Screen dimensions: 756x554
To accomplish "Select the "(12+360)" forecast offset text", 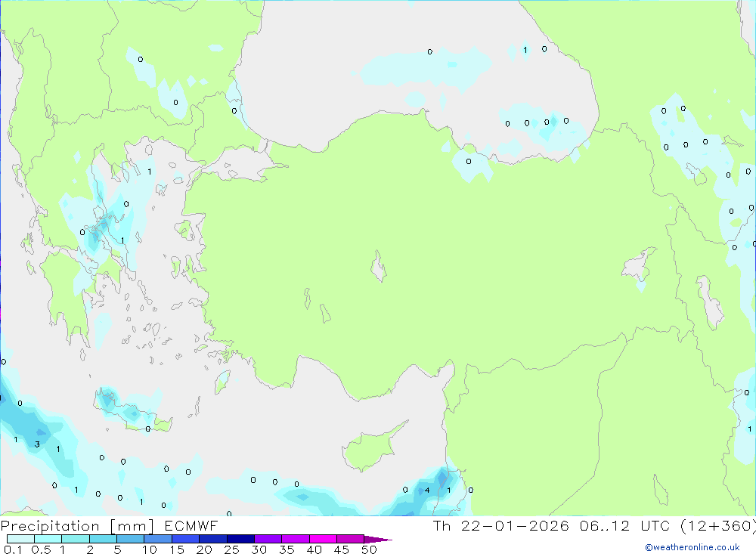I will pyautogui.click(x=718, y=526).
